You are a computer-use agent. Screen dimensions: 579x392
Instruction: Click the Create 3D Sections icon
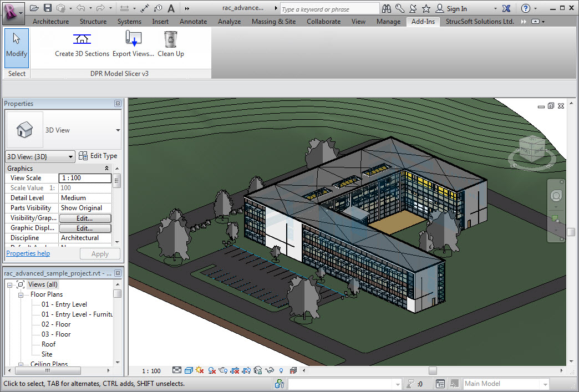click(x=82, y=39)
